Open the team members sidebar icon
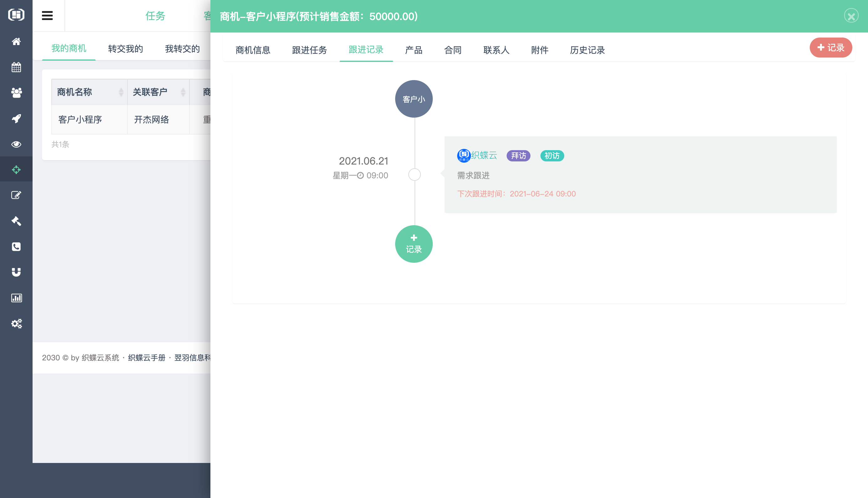 coord(16,93)
